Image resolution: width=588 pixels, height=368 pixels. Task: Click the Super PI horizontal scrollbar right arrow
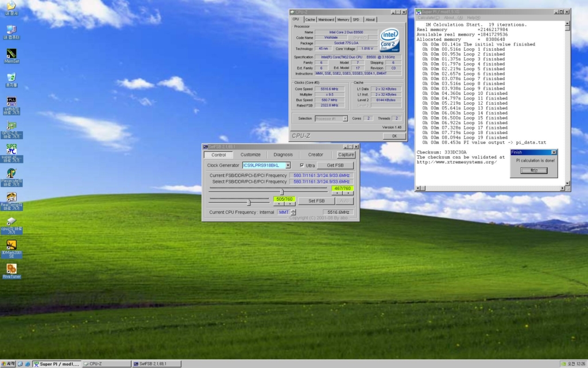coord(562,188)
